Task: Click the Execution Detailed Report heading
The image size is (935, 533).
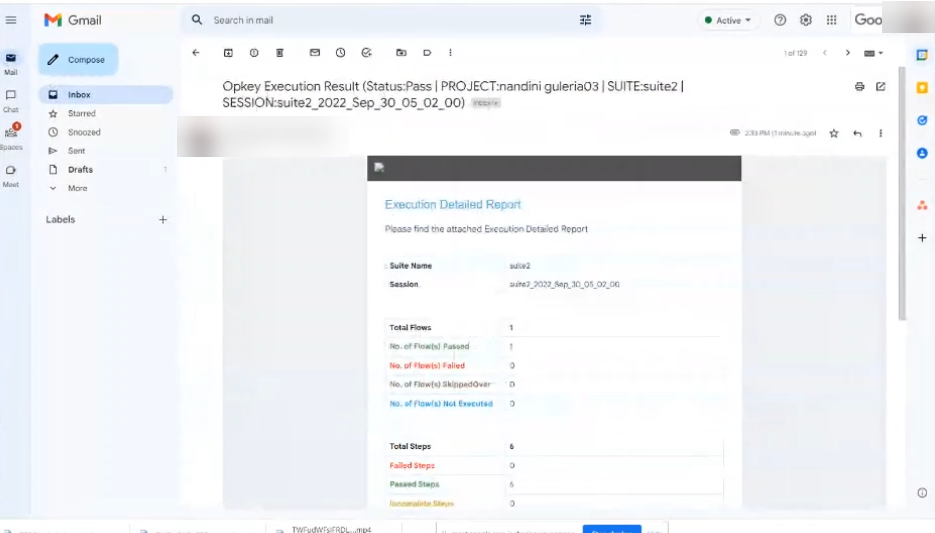Action: [x=453, y=204]
